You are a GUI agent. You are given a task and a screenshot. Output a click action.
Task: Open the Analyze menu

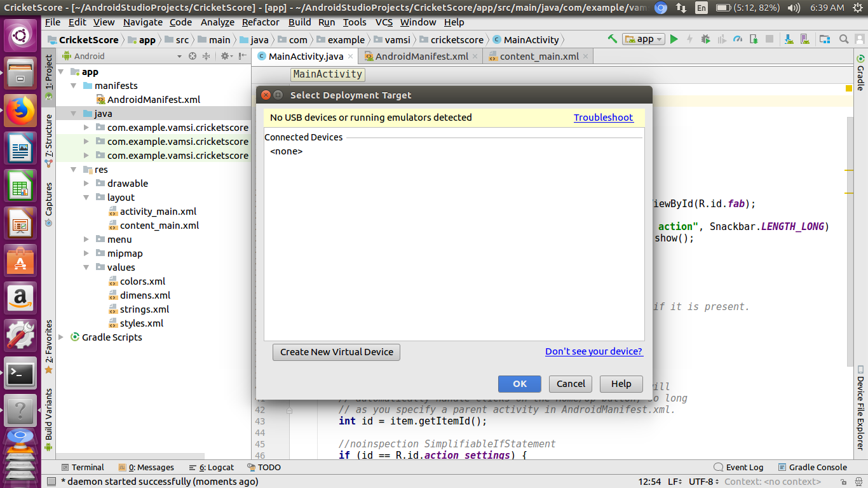217,22
